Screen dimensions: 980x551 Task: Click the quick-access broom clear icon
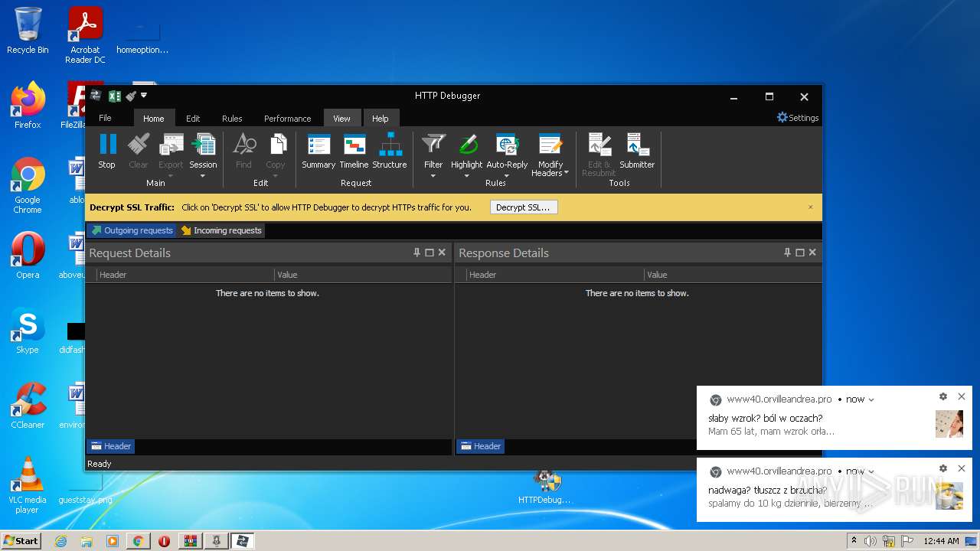click(131, 96)
